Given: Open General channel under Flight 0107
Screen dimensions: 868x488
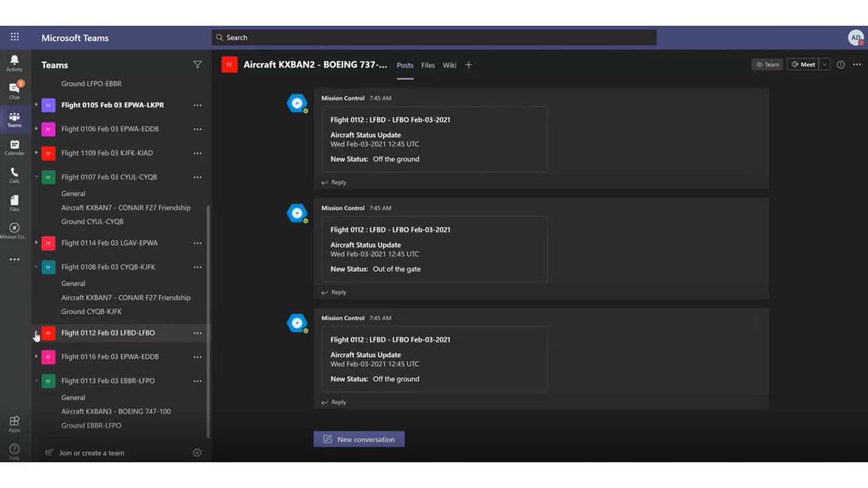Looking at the screenshot, I should pos(73,194).
